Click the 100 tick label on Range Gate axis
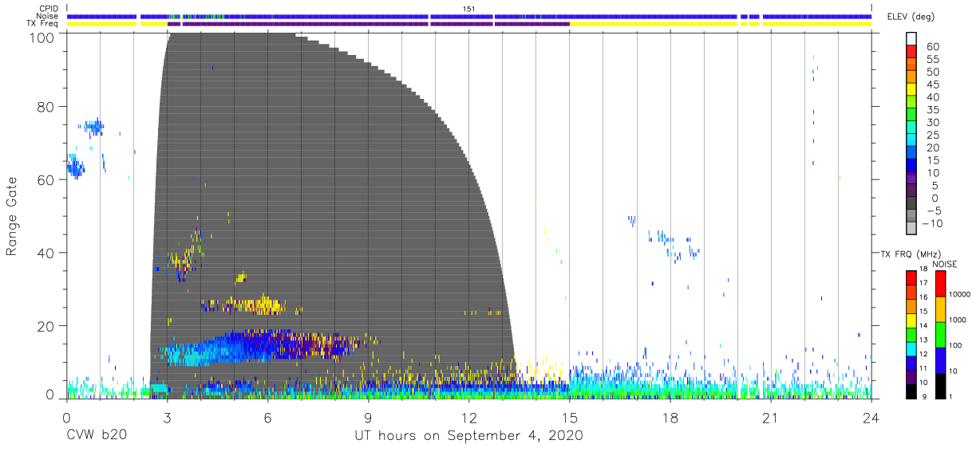The image size is (980, 452). (x=41, y=37)
